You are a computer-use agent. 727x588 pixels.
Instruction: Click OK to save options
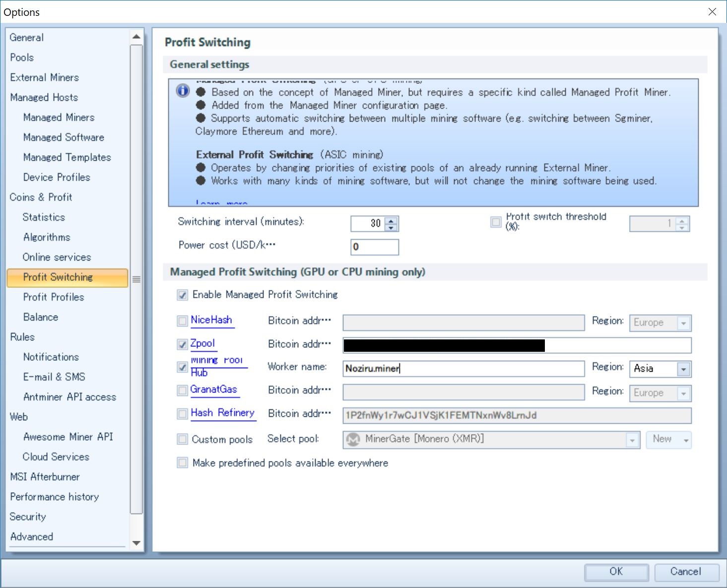[616, 572]
